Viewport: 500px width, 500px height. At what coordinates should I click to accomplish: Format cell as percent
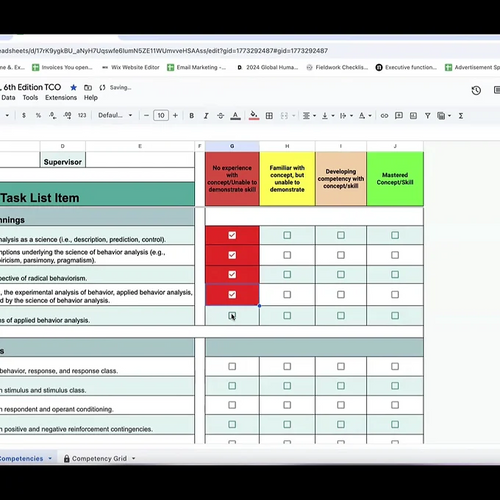tap(38, 115)
